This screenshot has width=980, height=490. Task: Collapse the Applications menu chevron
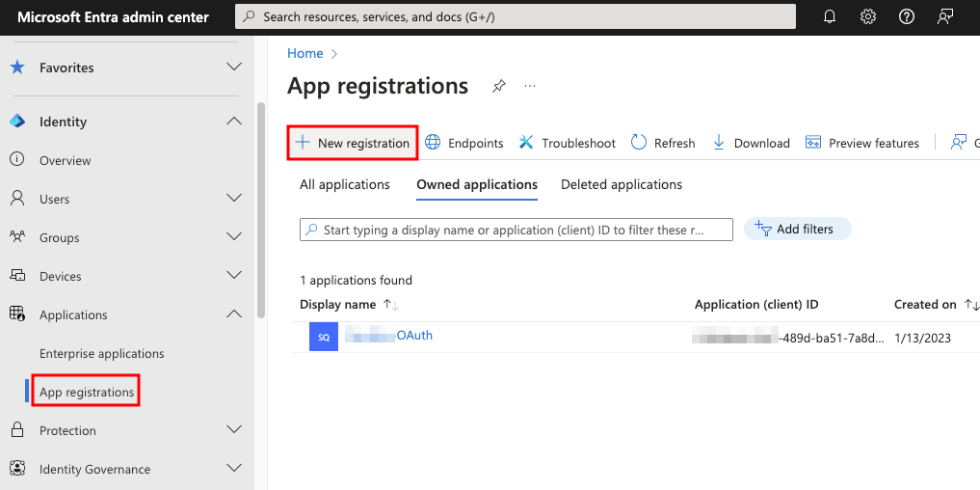point(234,314)
